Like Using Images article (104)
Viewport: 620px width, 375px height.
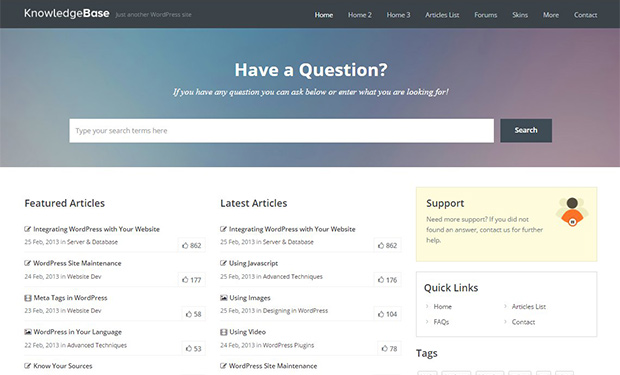[387, 314]
